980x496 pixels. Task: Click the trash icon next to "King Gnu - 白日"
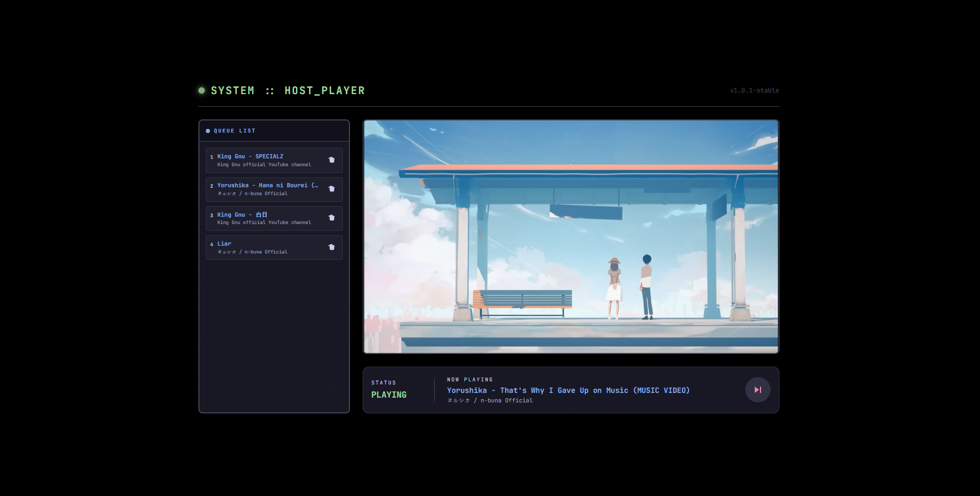point(332,218)
